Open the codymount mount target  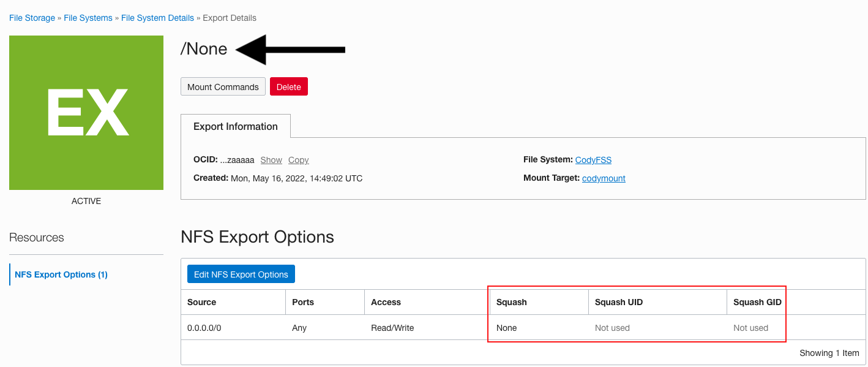604,178
